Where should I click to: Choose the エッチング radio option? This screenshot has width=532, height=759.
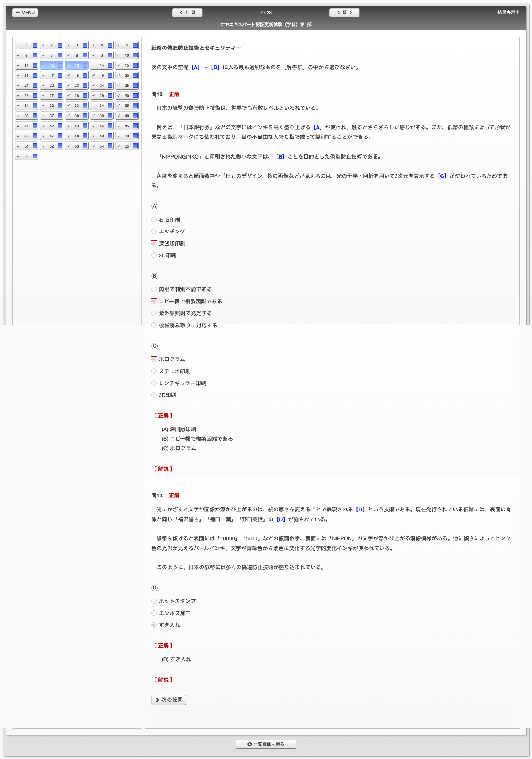(154, 231)
